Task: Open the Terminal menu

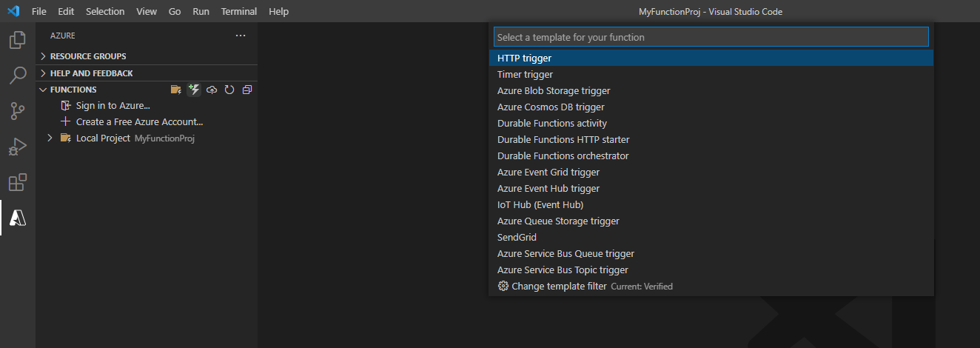Action: click(239, 12)
